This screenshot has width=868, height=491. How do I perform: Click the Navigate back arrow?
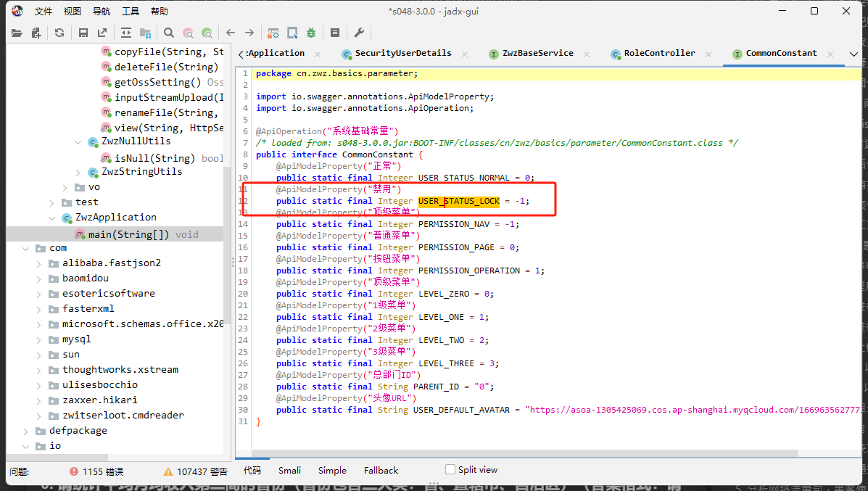coord(231,33)
